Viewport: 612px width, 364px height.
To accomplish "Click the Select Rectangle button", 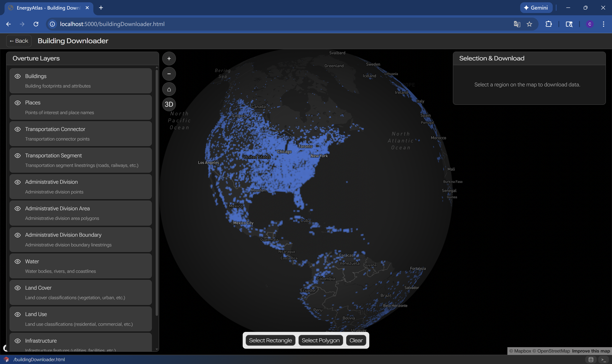I will [270, 340].
